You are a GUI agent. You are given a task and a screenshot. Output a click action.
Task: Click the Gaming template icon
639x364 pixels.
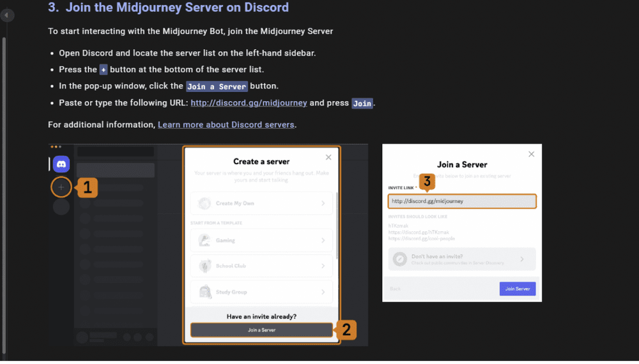coord(204,240)
